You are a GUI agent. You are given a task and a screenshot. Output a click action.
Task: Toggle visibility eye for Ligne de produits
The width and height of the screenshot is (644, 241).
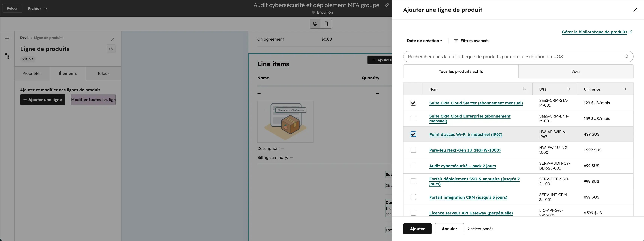(111, 49)
